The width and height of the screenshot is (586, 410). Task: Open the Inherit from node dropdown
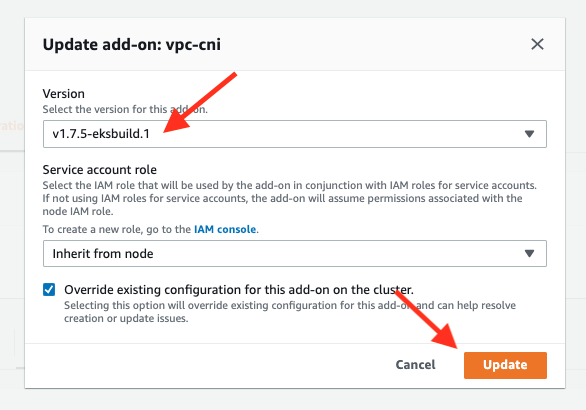[294, 253]
